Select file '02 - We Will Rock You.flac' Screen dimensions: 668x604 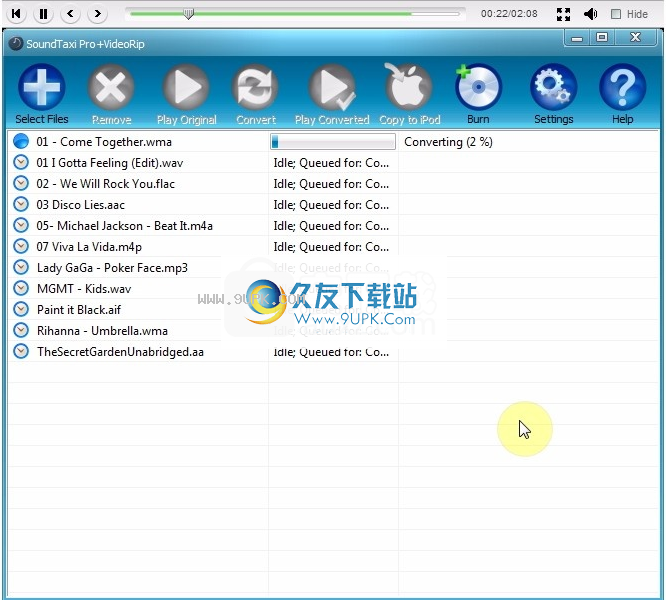(x=106, y=184)
